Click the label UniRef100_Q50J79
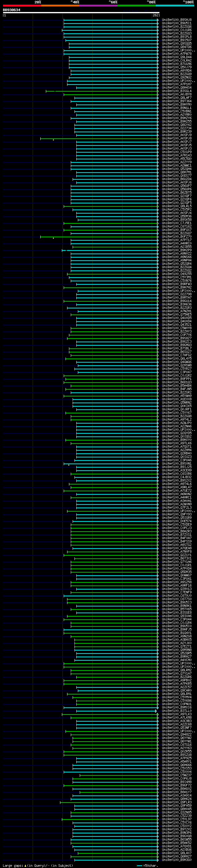 click(x=177, y=67)
